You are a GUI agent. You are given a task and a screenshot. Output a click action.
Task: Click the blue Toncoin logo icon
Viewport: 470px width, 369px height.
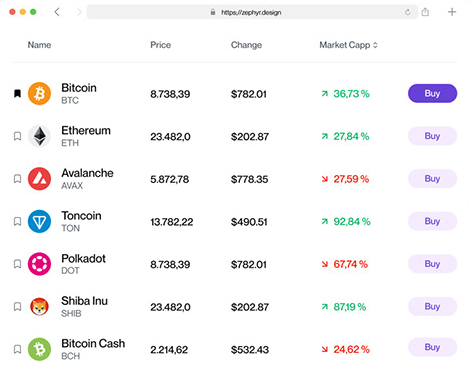coord(39,221)
